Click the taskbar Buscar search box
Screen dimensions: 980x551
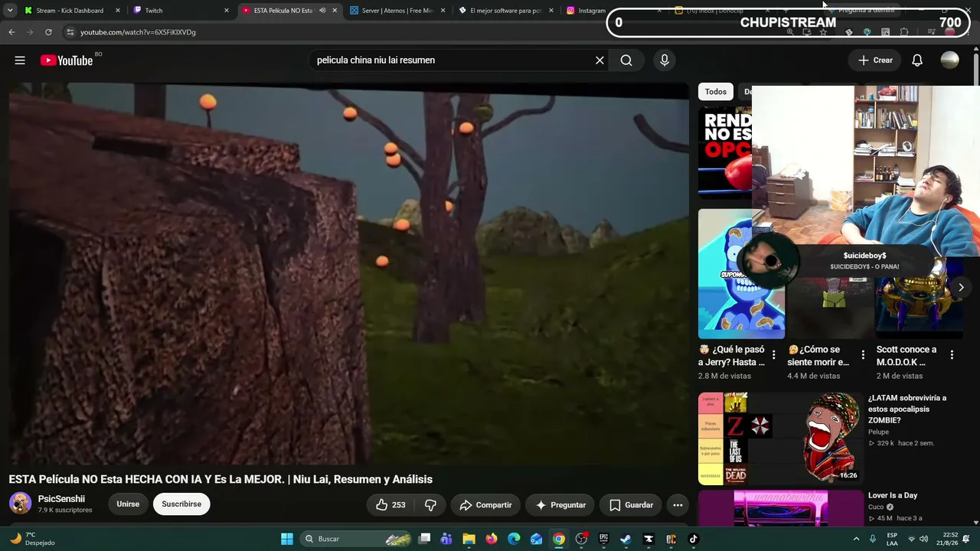coord(355,539)
